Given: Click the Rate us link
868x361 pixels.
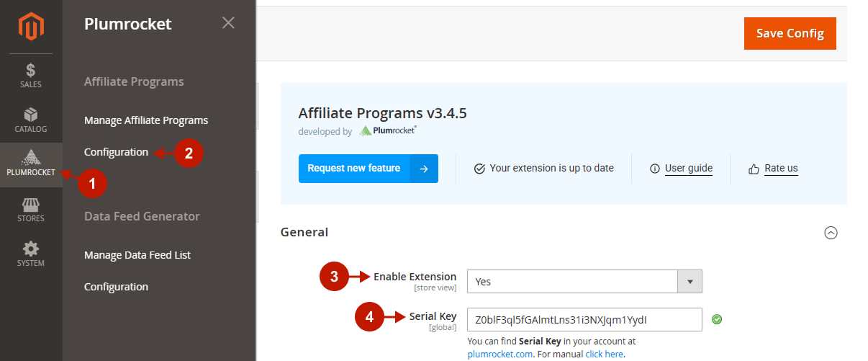Looking at the screenshot, I should [x=781, y=168].
